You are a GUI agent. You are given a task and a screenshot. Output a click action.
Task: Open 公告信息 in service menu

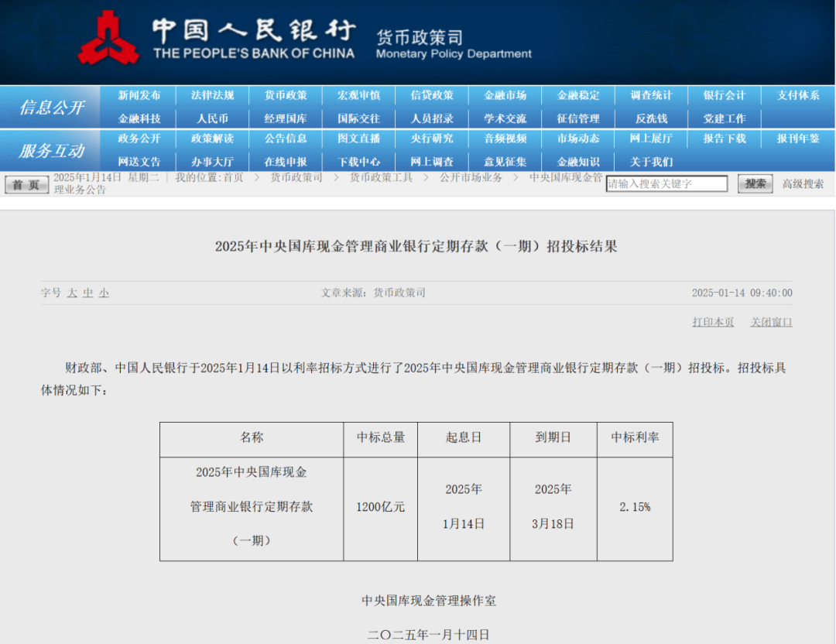pyautogui.click(x=286, y=139)
